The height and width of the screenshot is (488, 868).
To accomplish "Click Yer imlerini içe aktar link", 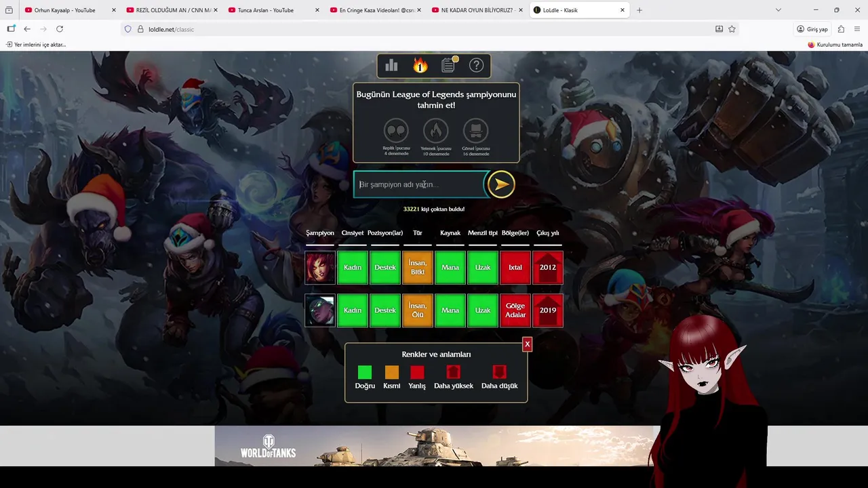I will pos(36,45).
